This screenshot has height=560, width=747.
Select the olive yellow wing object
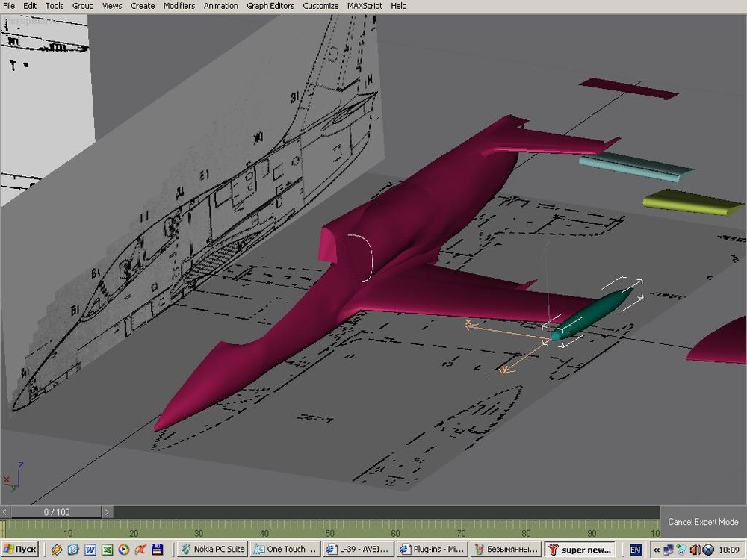pos(691,202)
